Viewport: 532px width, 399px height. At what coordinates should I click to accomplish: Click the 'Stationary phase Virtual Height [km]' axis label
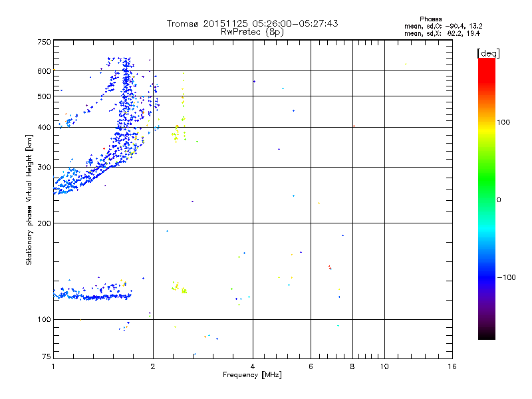(29, 200)
